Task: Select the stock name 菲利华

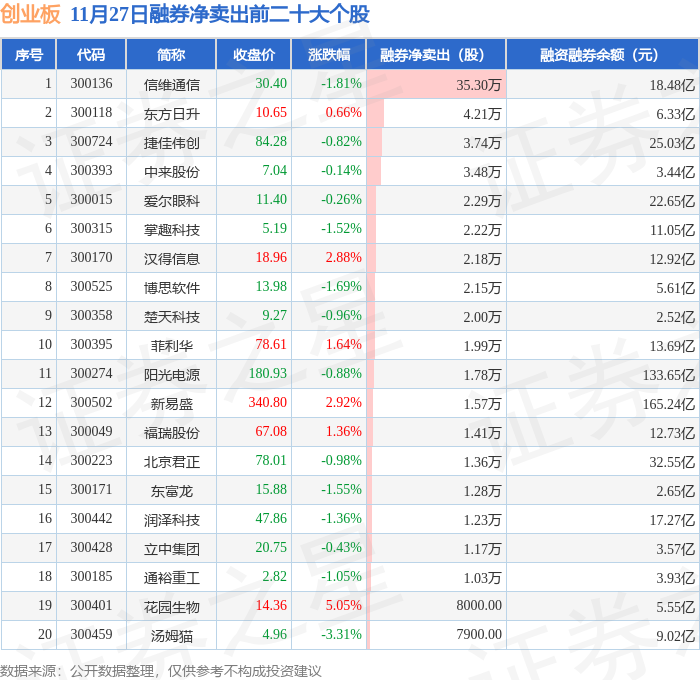Action: click(x=171, y=346)
